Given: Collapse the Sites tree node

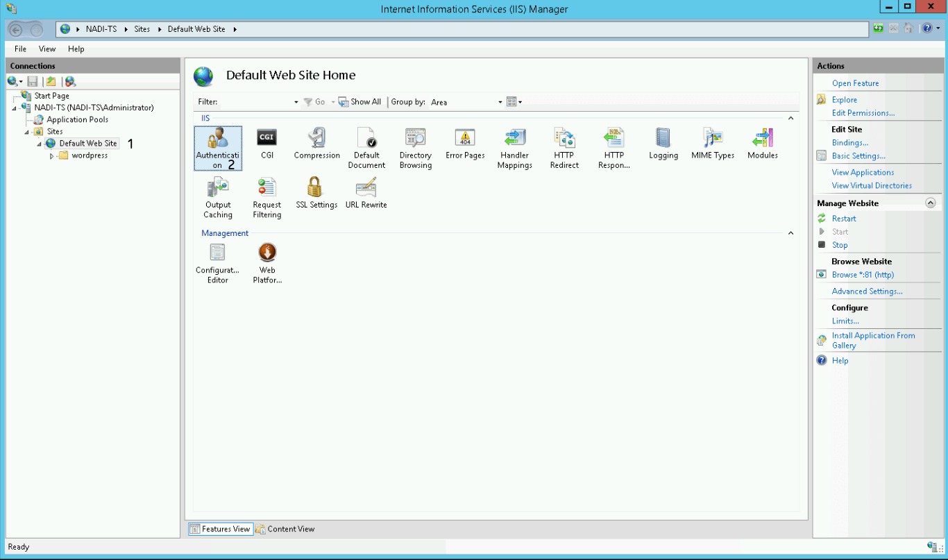Looking at the screenshot, I should (27, 132).
